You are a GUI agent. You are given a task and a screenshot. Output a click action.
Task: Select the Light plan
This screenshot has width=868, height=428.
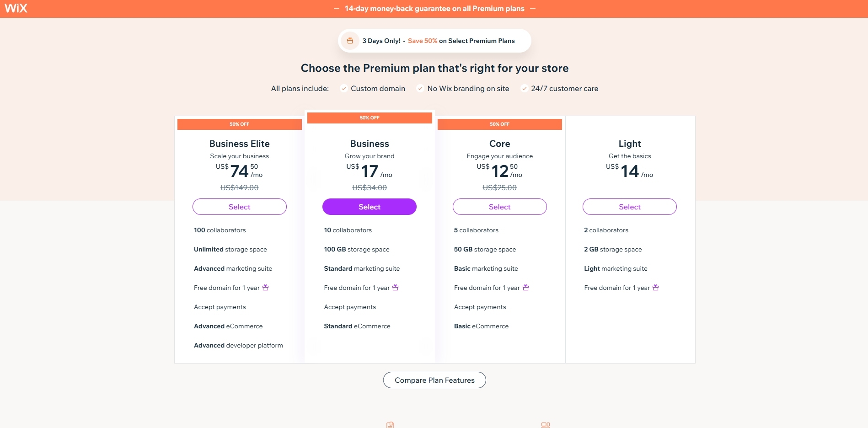click(629, 207)
